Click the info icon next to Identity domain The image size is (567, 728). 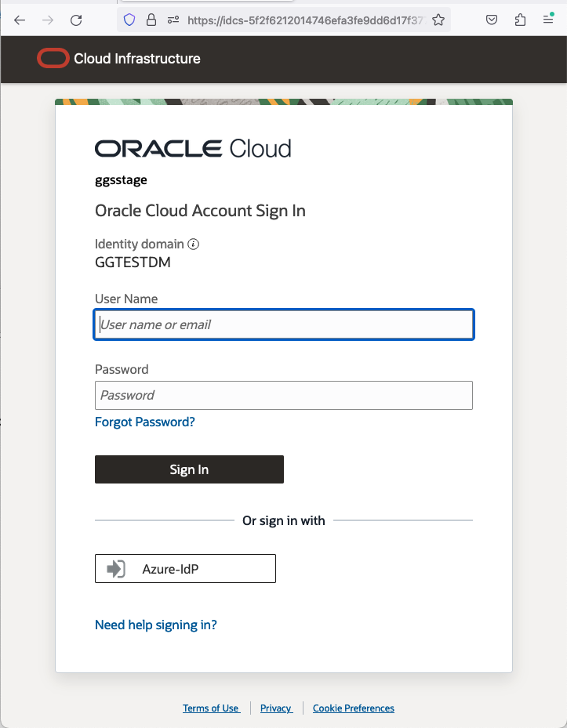[193, 244]
